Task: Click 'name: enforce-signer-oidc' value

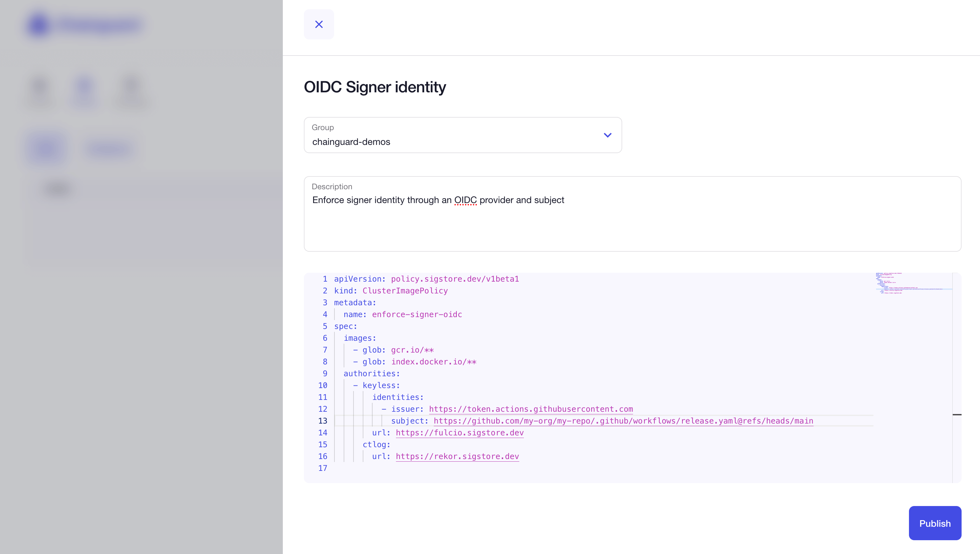Action: [417, 314]
